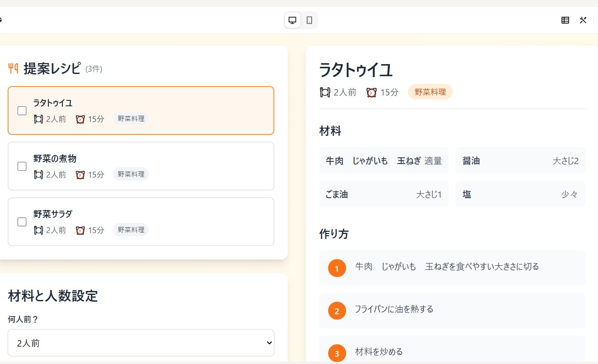Click the clock icon on ラタトゥイユ card
Screen dimensions: 598x364
click(x=80, y=119)
